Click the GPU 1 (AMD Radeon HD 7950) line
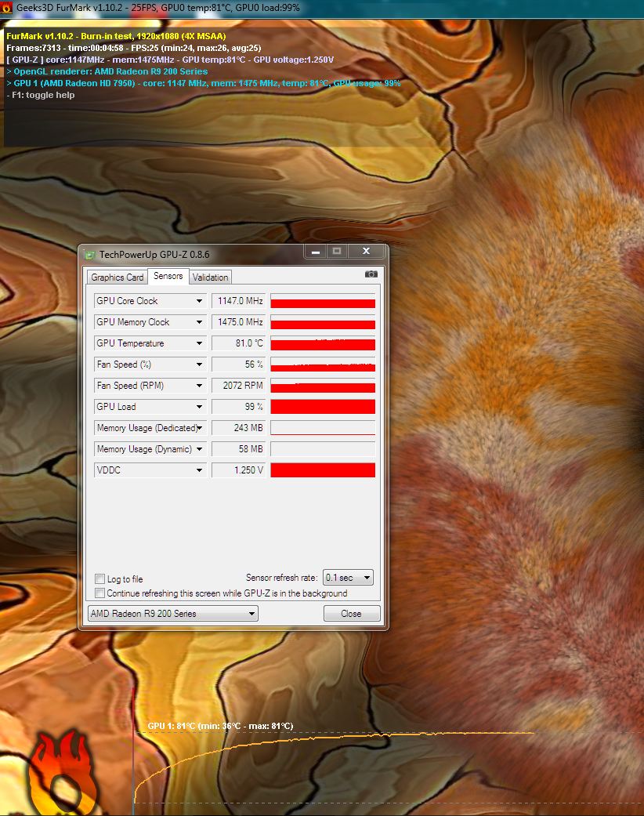This screenshot has width=644, height=816. point(204,83)
